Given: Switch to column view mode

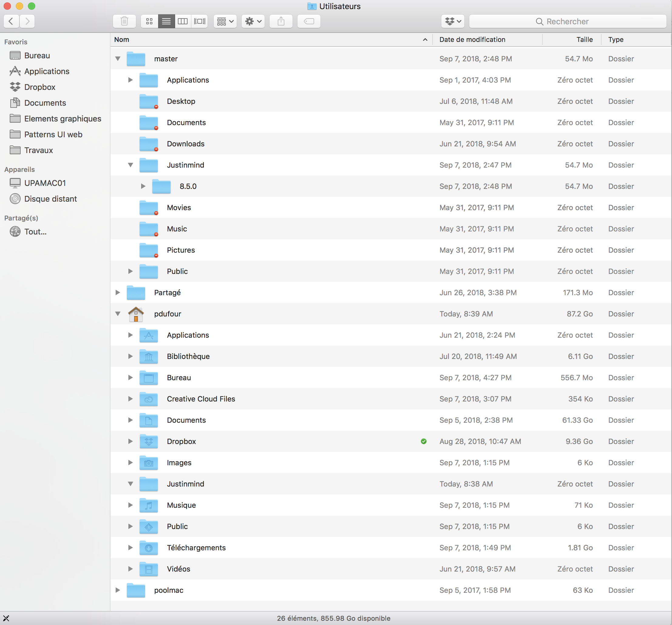Looking at the screenshot, I should click(182, 21).
